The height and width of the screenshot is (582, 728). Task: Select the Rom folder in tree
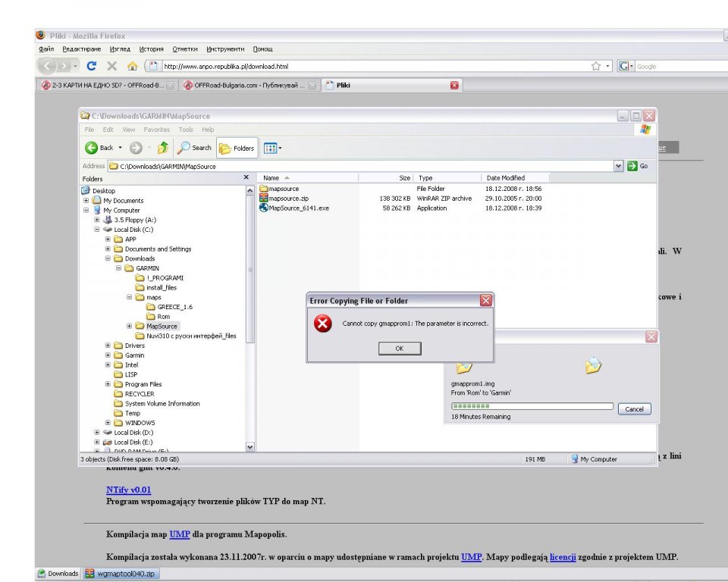pos(158,317)
